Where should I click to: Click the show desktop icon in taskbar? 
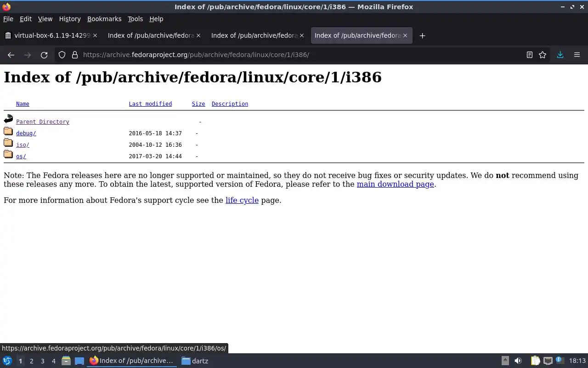[79, 361]
